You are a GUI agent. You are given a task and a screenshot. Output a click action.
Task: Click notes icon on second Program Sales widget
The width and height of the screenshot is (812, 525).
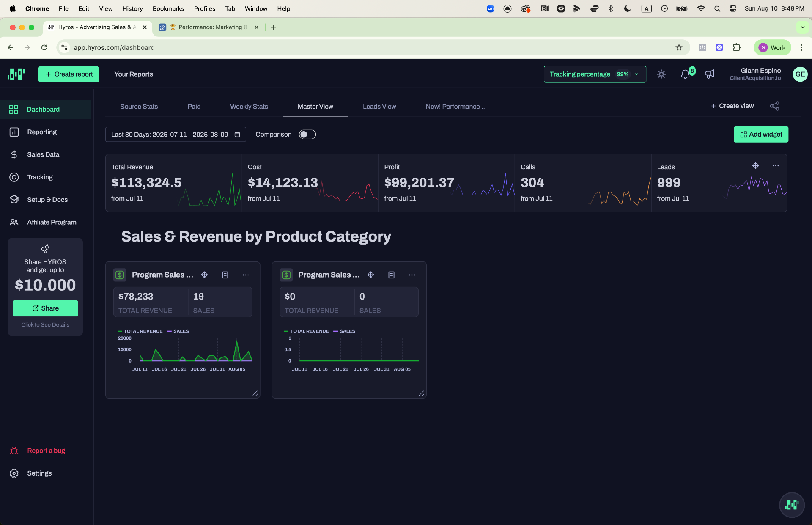[x=392, y=275]
